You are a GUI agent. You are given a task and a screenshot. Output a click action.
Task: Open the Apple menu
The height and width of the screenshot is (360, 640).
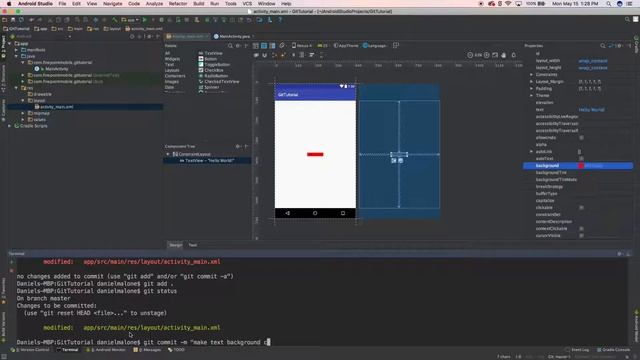[9, 4]
